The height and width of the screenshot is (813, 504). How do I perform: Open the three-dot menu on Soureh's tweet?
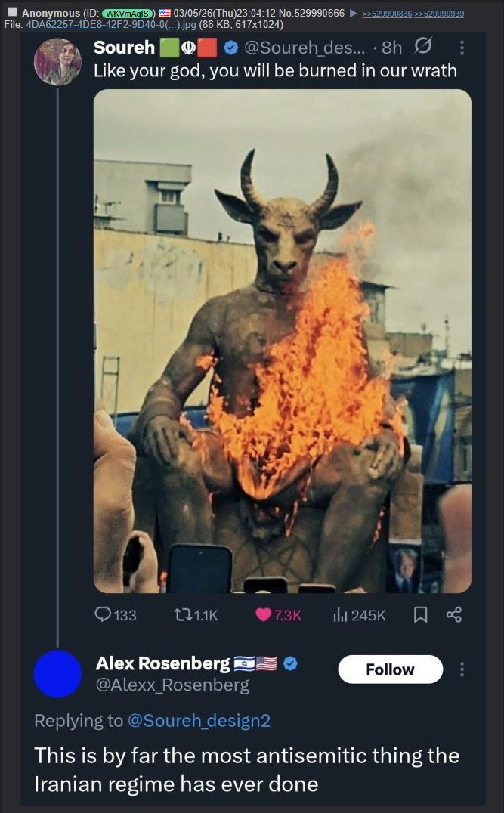pos(462,48)
